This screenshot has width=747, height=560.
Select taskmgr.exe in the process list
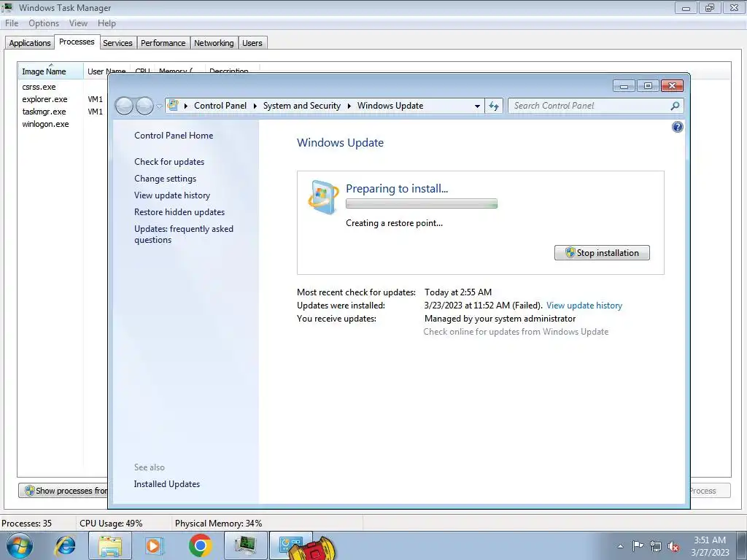(44, 112)
